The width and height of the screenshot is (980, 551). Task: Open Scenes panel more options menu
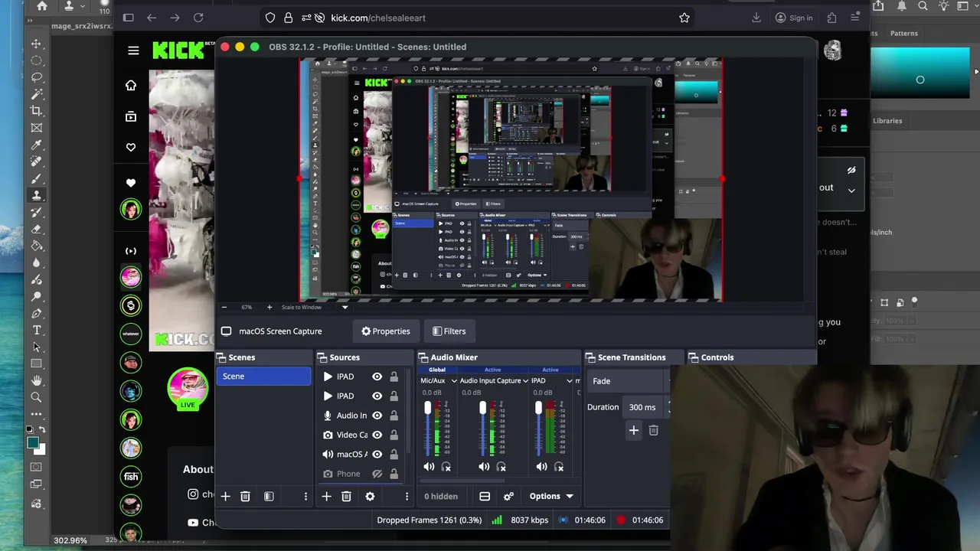tap(305, 497)
